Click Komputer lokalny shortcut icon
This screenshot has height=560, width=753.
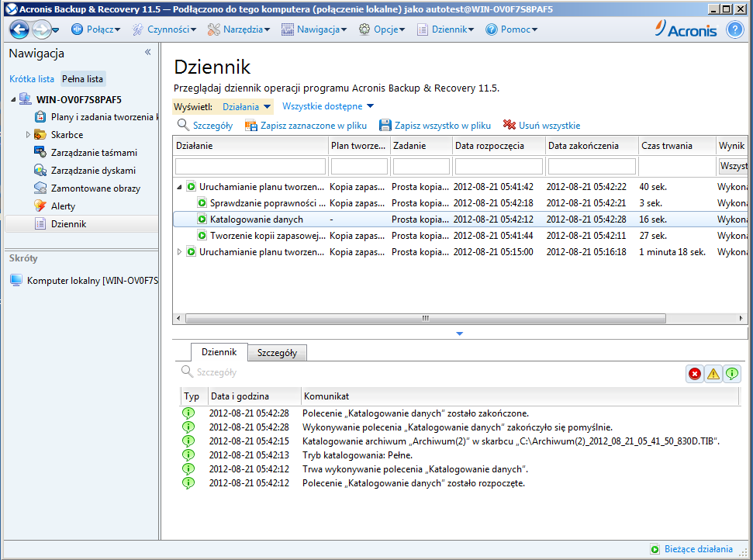[x=16, y=280]
